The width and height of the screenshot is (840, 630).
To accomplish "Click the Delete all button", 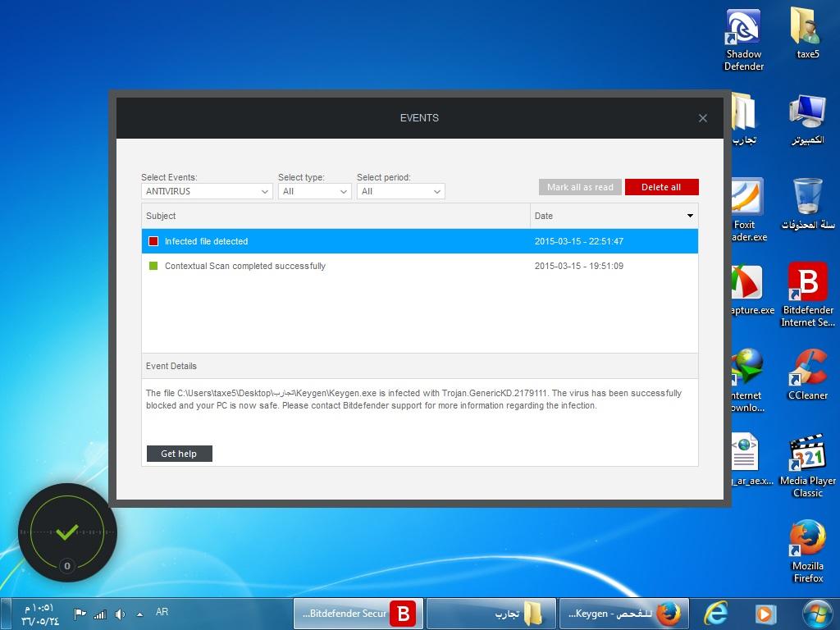I will point(662,187).
